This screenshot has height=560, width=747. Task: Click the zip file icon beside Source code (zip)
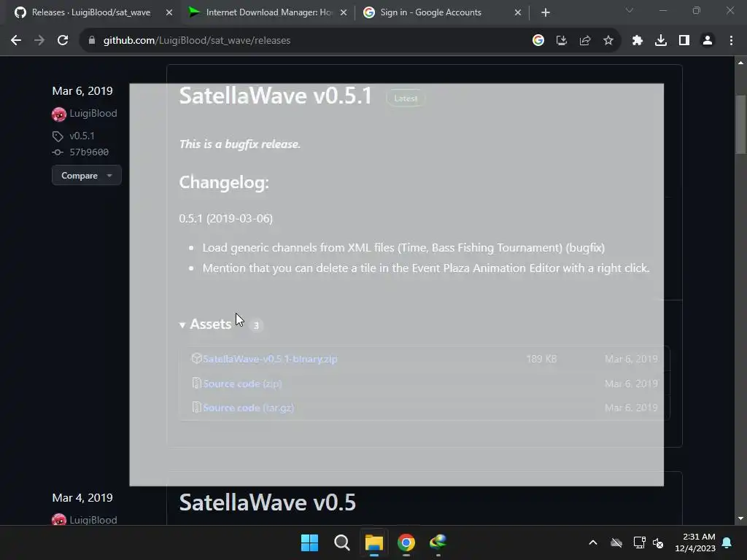tap(196, 383)
